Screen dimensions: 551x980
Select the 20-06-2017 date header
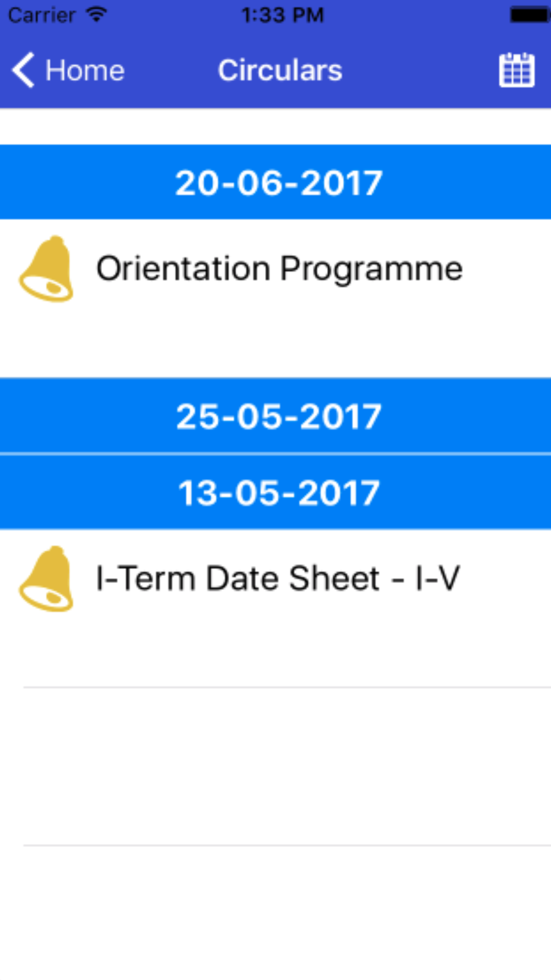click(x=275, y=182)
